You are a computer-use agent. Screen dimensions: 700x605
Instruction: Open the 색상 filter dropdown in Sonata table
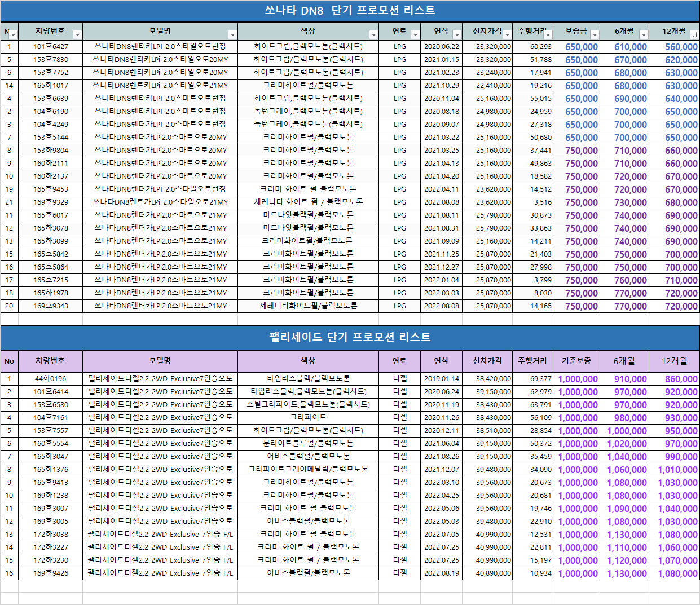[373, 35]
